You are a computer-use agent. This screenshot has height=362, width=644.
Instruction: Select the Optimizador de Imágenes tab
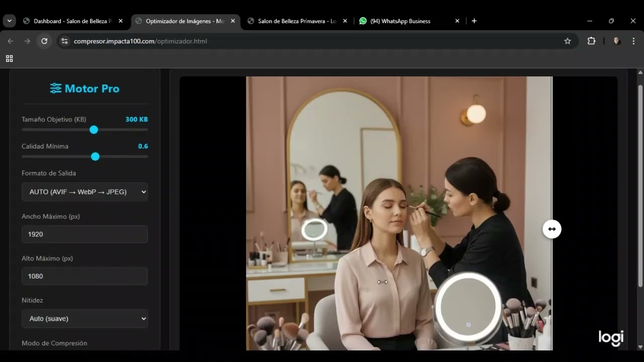click(185, 21)
